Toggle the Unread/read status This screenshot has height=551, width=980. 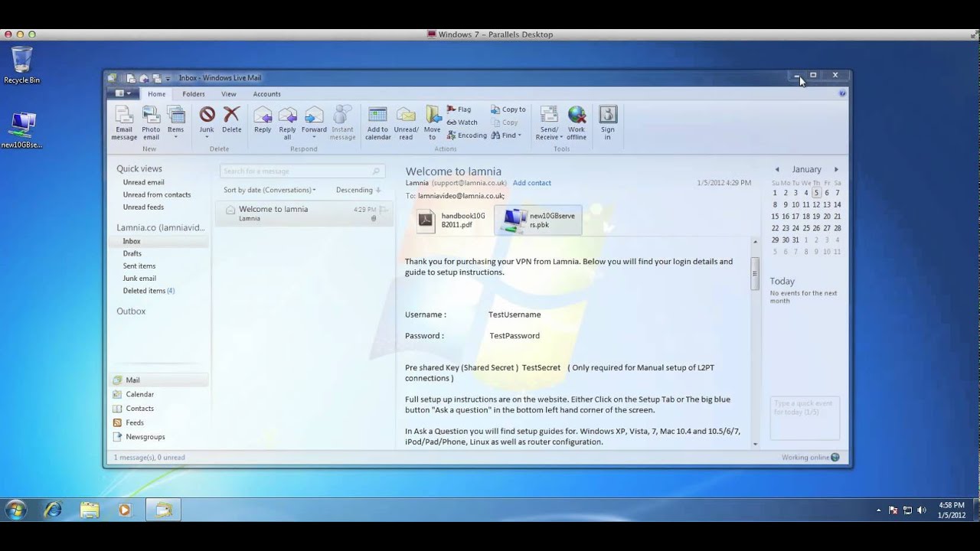coord(406,122)
